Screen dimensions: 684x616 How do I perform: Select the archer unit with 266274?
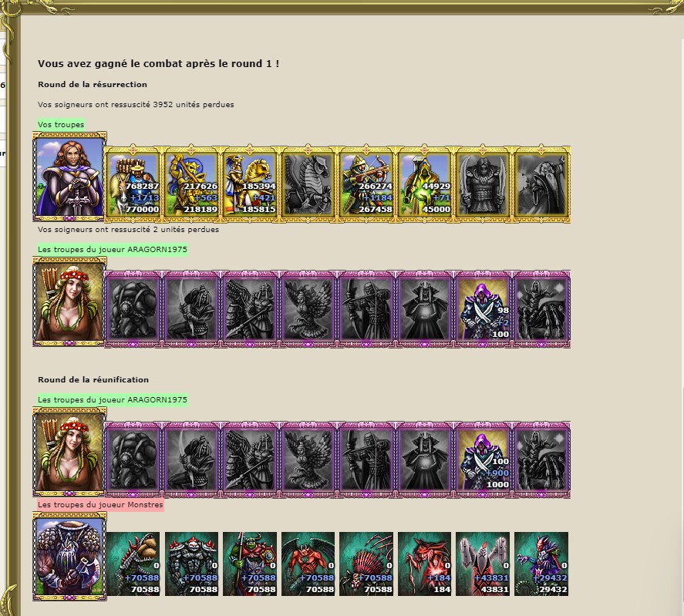click(x=366, y=184)
